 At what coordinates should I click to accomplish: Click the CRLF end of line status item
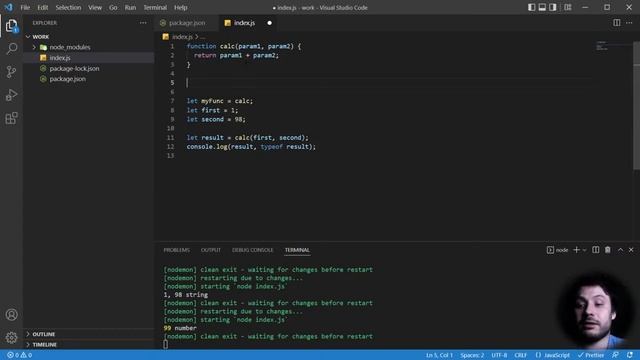[x=520, y=355]
